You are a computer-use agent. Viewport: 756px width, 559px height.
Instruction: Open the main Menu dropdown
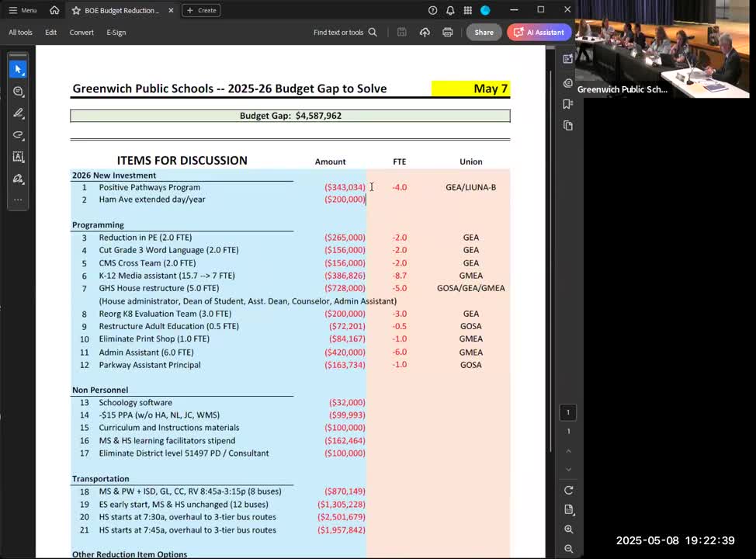coord(23,10)
